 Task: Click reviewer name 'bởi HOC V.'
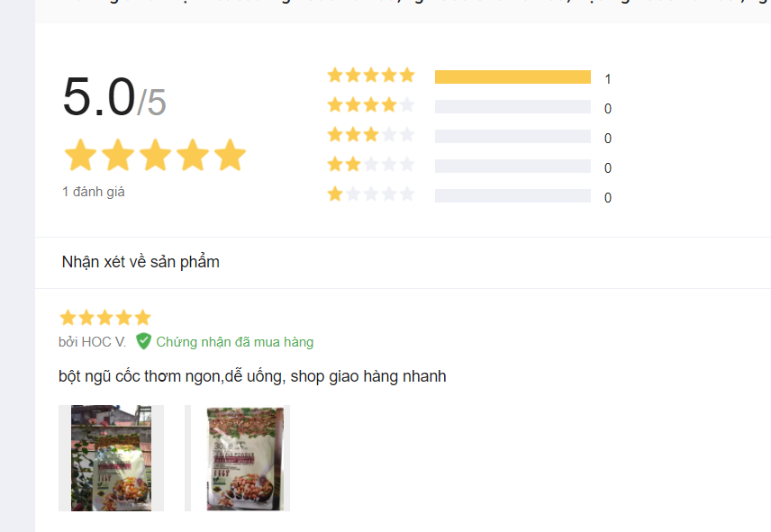tap(92, 342)
